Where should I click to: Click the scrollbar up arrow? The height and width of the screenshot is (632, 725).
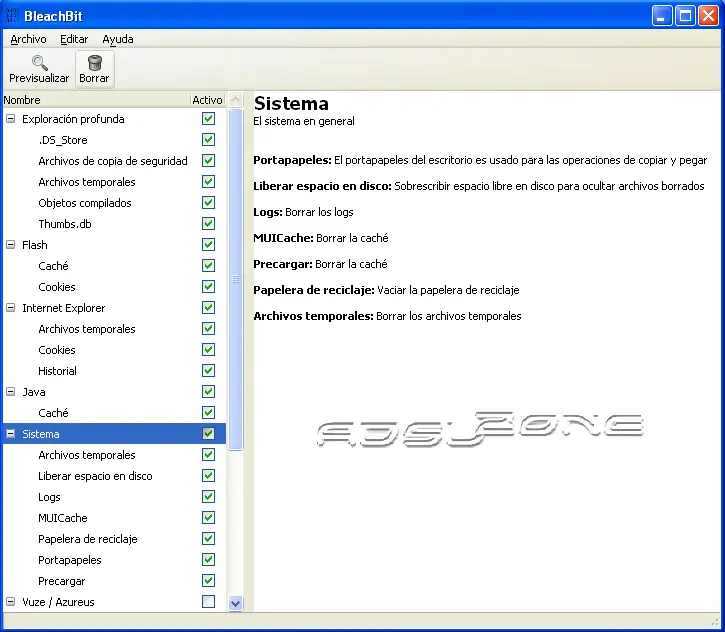click(x=235, y=99)
